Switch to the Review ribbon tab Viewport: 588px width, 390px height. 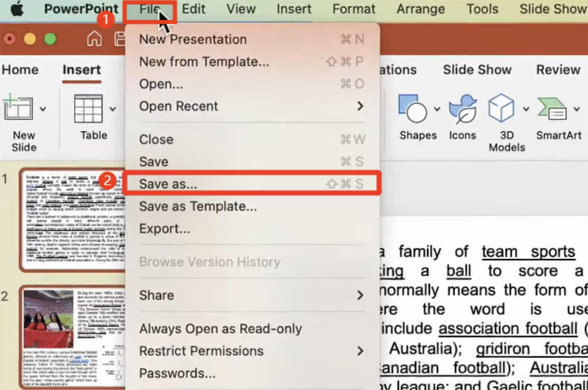(x=558, y=70)
